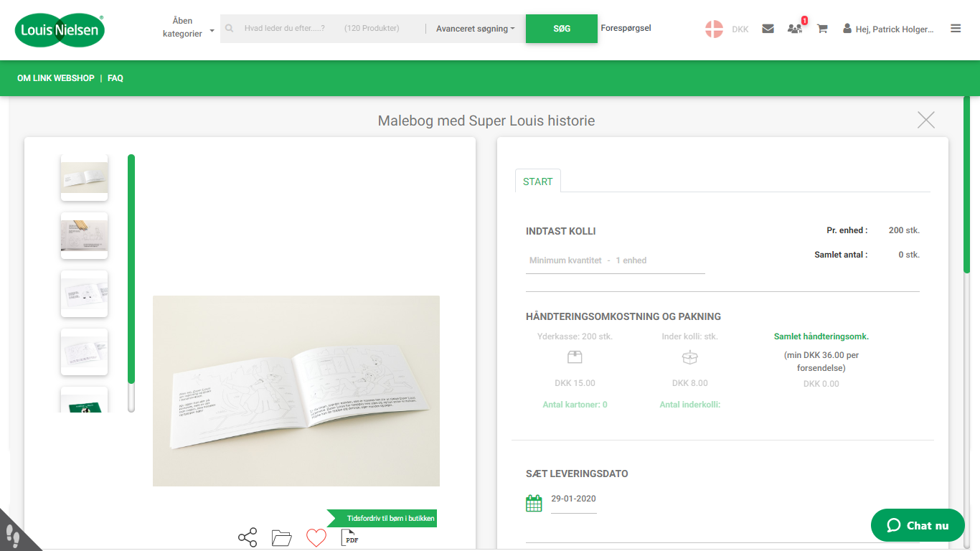Click the main coloring book product image

296,391
